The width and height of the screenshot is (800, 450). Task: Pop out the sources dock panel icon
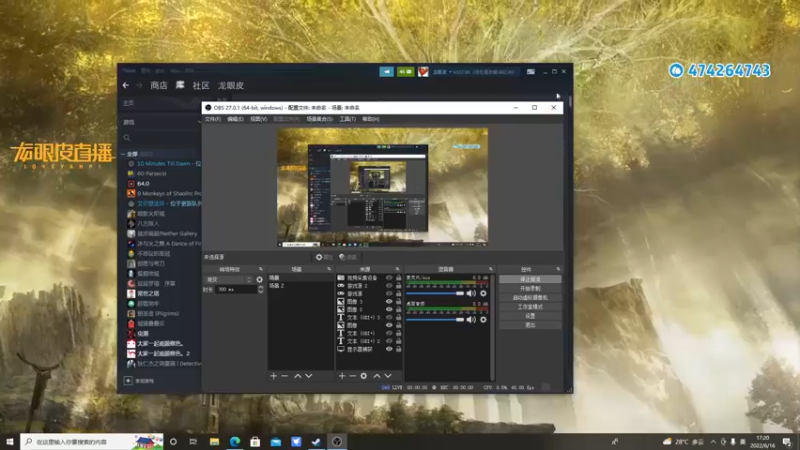(x=397, y=269)
